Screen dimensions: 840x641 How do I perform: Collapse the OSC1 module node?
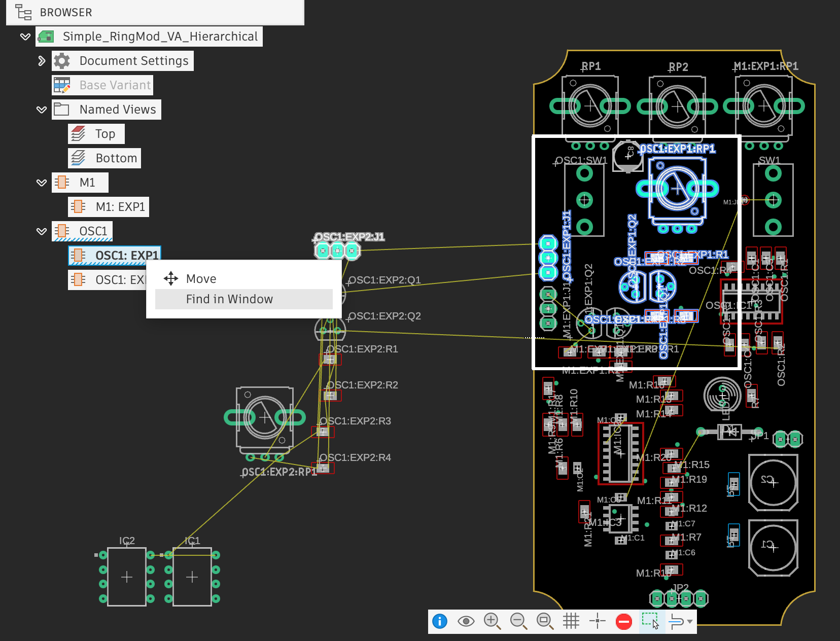click(42, 231)
